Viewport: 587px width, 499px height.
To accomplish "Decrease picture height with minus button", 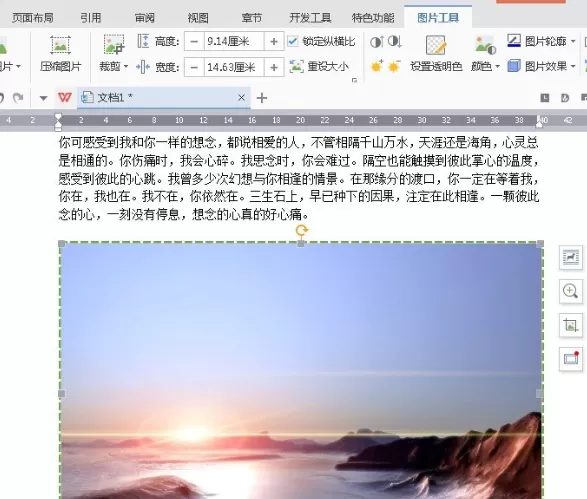I will tap(194, 41).
